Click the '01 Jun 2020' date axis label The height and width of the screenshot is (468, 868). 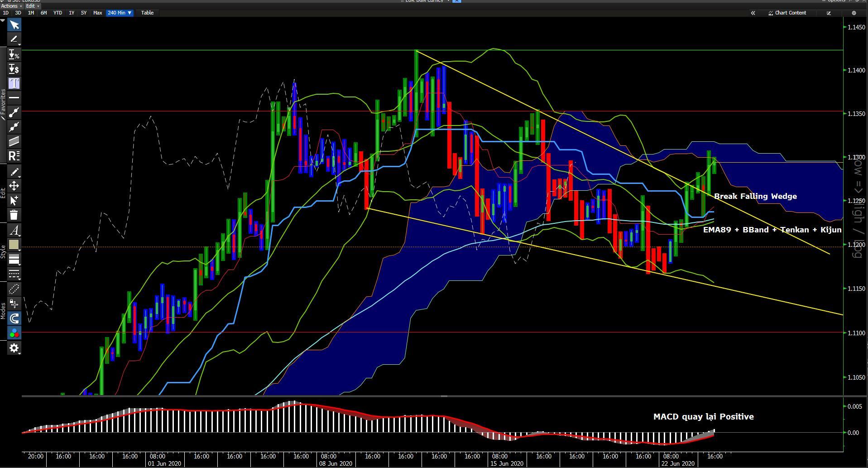[164, 463]
